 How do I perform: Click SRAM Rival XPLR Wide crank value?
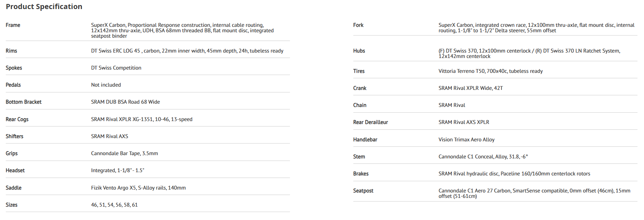(x=471, y=88)
